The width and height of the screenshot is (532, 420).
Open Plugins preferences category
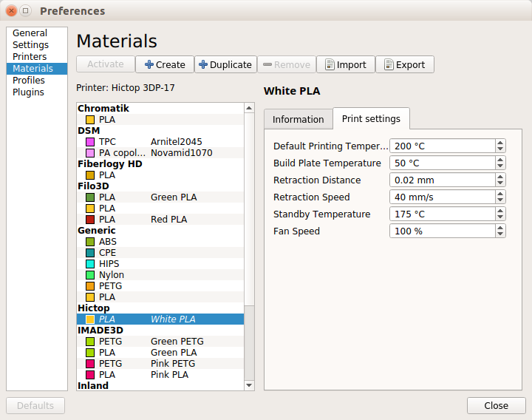point(28,92)
